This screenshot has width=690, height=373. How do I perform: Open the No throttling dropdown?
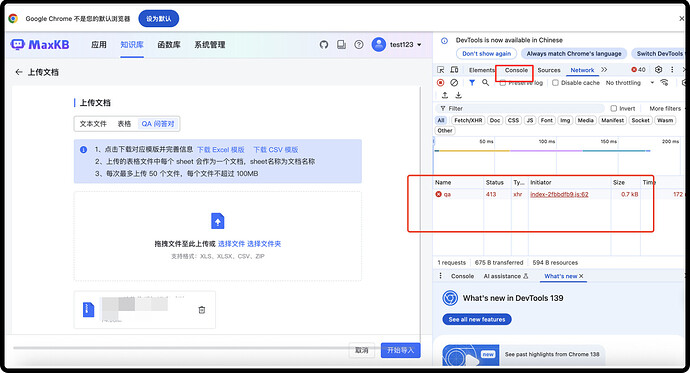pyautogui.click(x=630, y=83)
